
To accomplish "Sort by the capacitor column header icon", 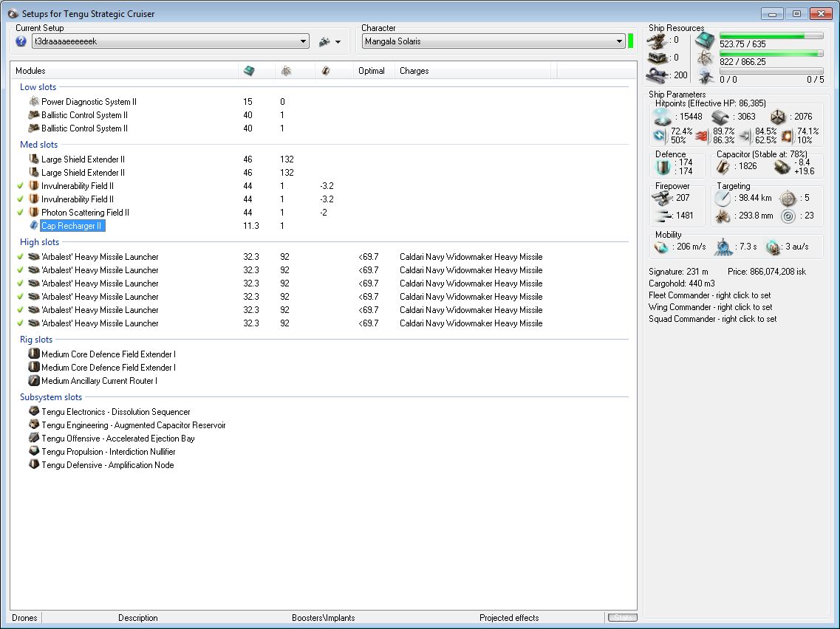I will tap(325, 71).
